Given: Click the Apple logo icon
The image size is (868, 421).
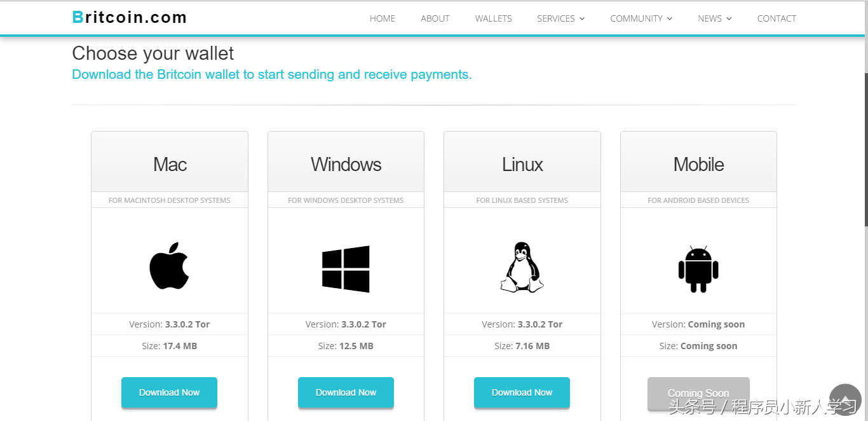Looking at the screenshot, I should point(169,266).
